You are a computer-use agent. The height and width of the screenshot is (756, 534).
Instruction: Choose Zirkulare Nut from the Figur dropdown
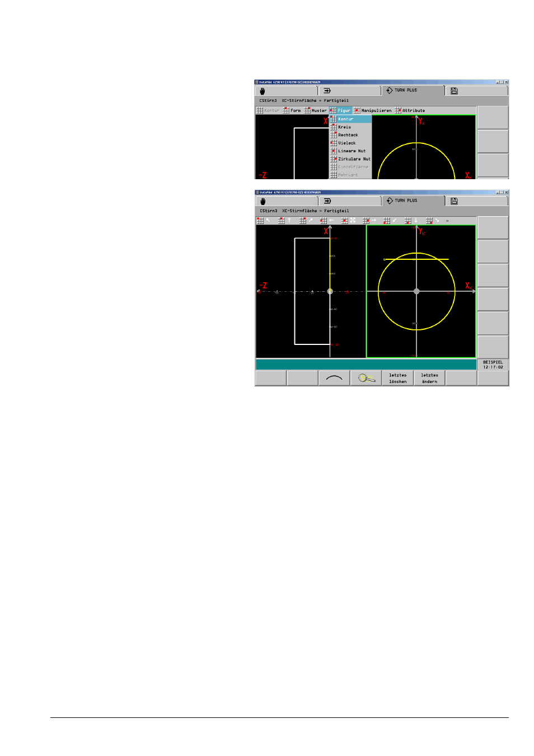(x=350, y=159)
